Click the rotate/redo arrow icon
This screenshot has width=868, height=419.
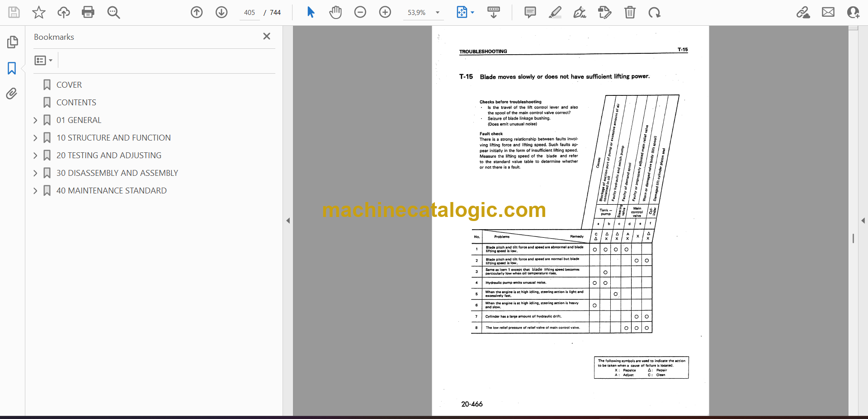coord(654,12)
